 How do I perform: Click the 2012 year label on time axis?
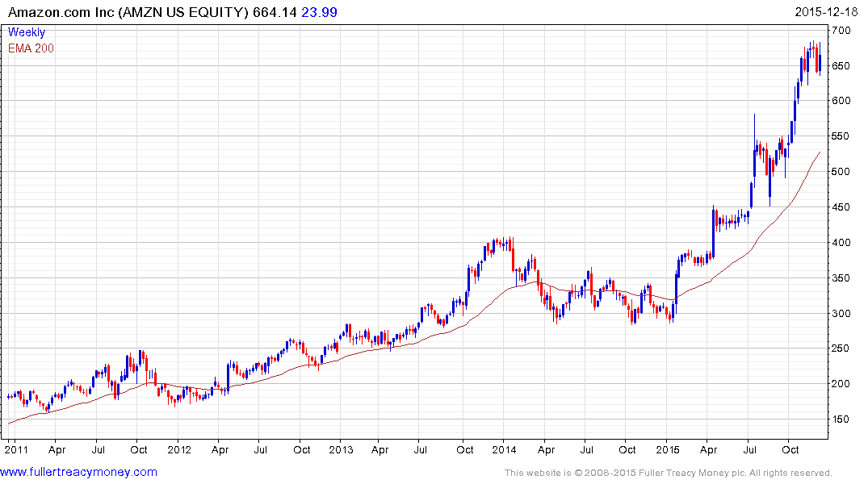[x=179, y=449]
